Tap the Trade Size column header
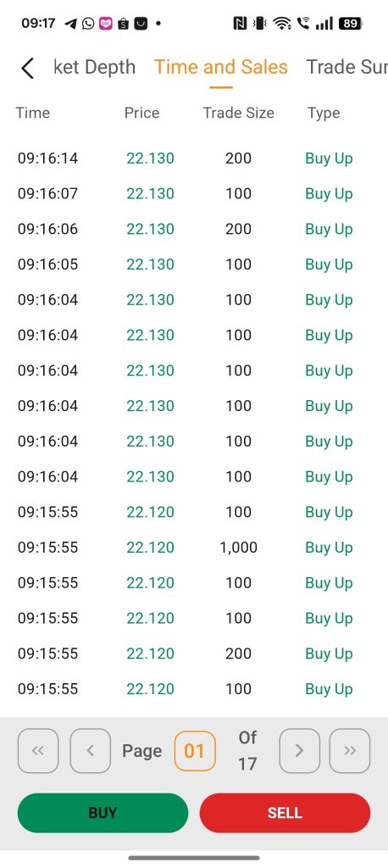Viewport: 388px width, 868px height. pos(239,113)
